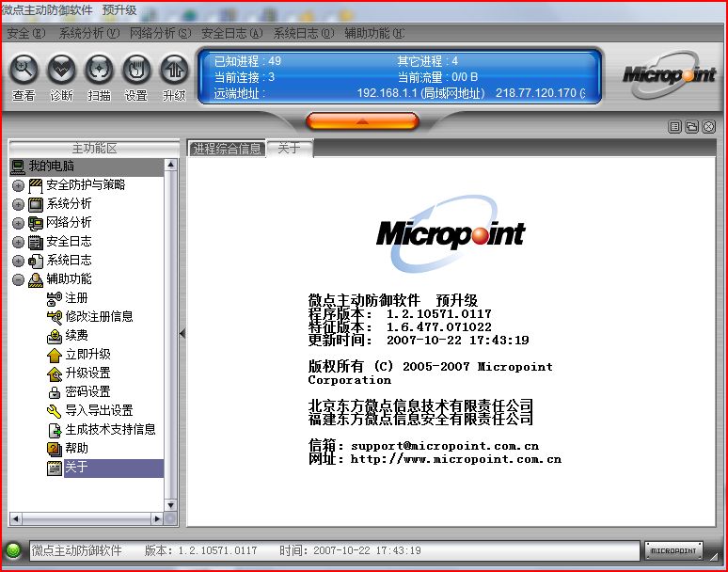Click the Micropoint logo in the top right

coord(669,74)
